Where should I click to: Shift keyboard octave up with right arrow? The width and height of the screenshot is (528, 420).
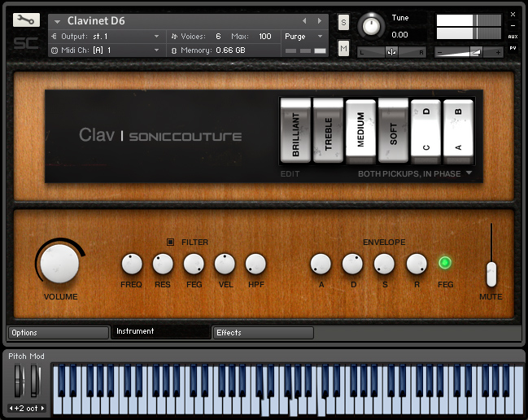42,409
